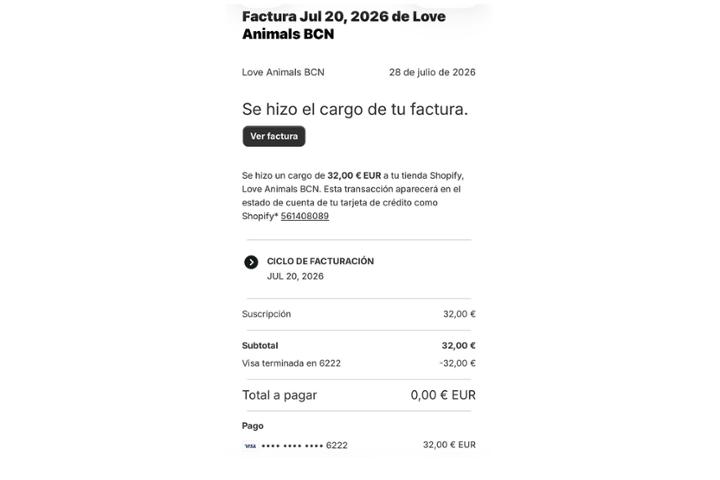This screenshot has width=720, height=480.
Task: Click the 0,00 € EUR total amount
Action: click(443, 395)
